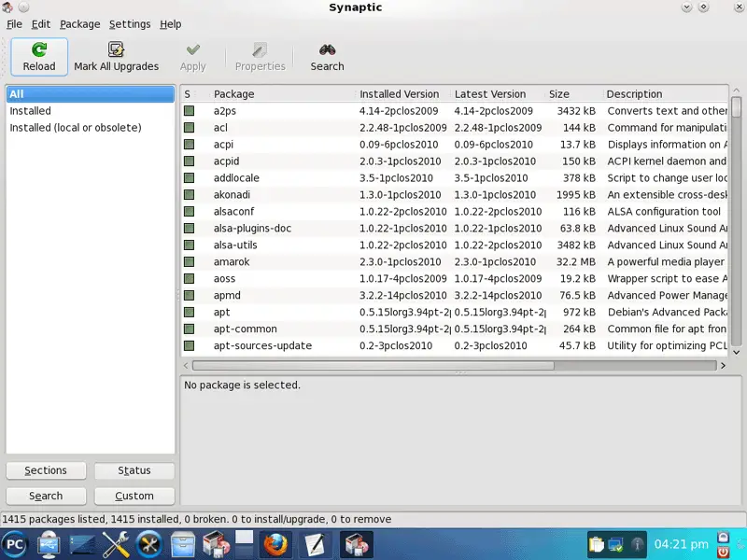The height and width of the screenshot is (560, 747).
Task: Open package Properties from the toolbar
Action: point(261,57)
